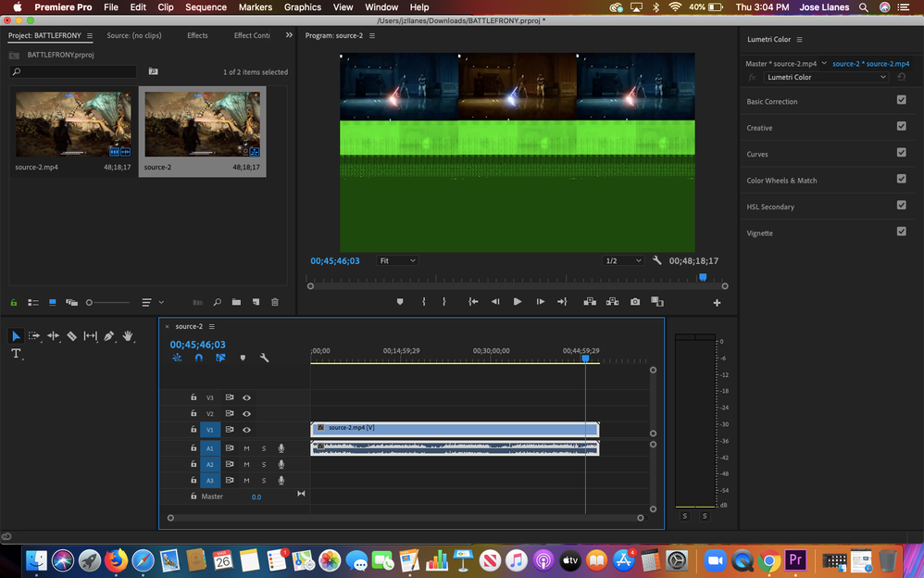Viewport: 924px width, 578px height.
Task: Click the New Bin icon in the project panel
Action: (x=236, y=301)
